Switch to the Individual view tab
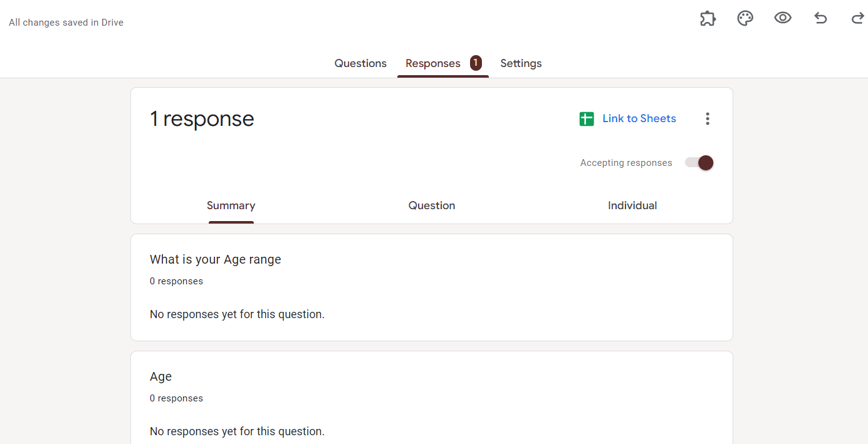This screenshot has width=868, height=444. [x=632, y=205]
